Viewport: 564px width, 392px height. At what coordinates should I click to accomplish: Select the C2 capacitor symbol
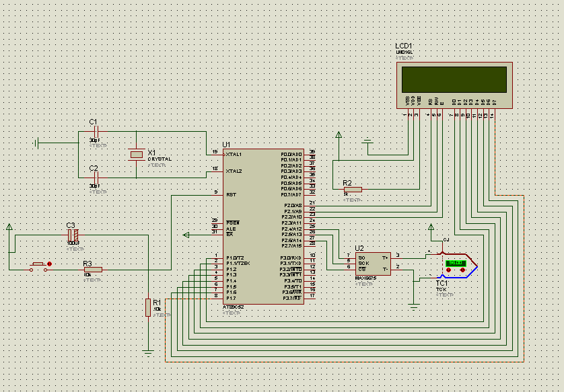pos(96,178)
